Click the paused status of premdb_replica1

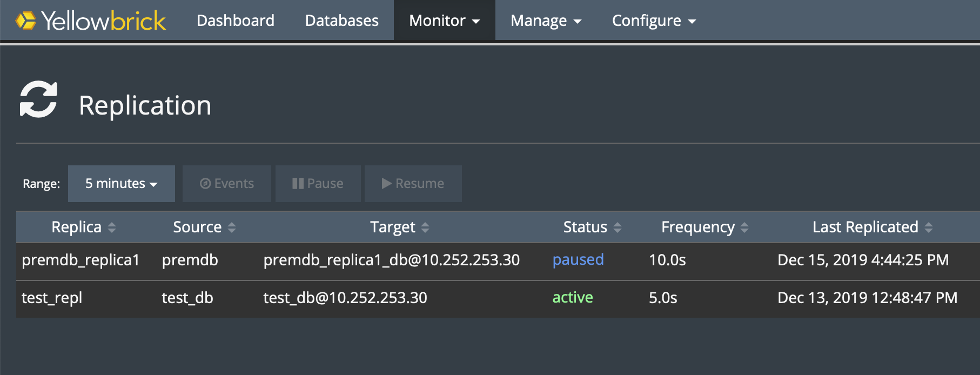[578, 260]
